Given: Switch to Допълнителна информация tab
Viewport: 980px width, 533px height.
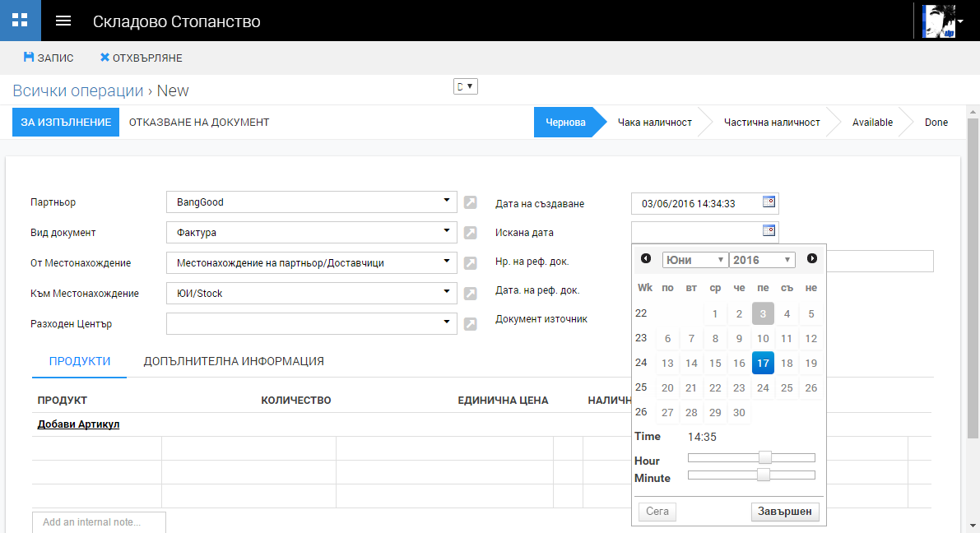Looking at the screenshot, I should (234, 361).
